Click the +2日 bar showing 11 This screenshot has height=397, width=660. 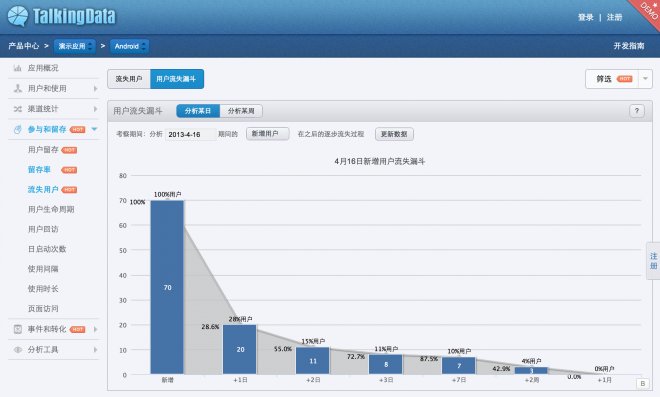point(313,360)
